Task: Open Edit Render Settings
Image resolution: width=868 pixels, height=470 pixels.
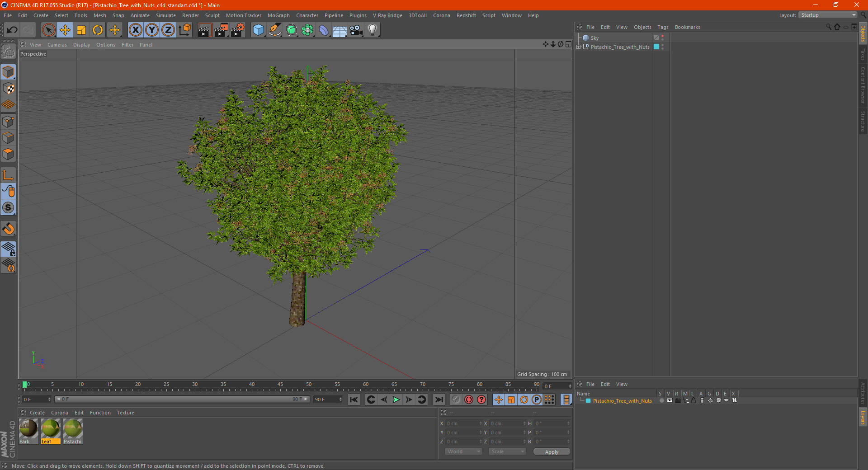Action: point(238,30)
